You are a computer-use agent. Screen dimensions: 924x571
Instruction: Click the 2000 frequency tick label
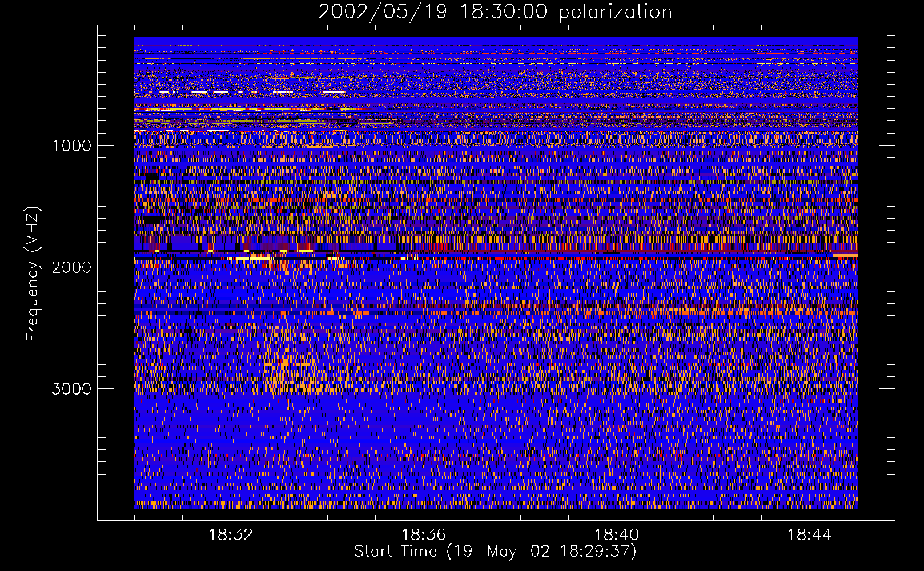(71, 267)
